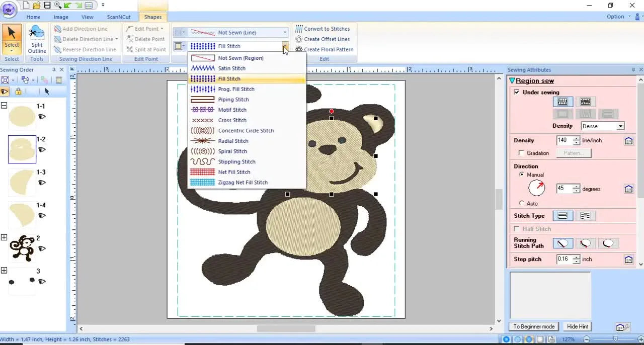Image resolution: width=644 pixels, height=345 pixels.
Task: Switch to the ScanNCut ribbon tab
Action: point(119,17)
